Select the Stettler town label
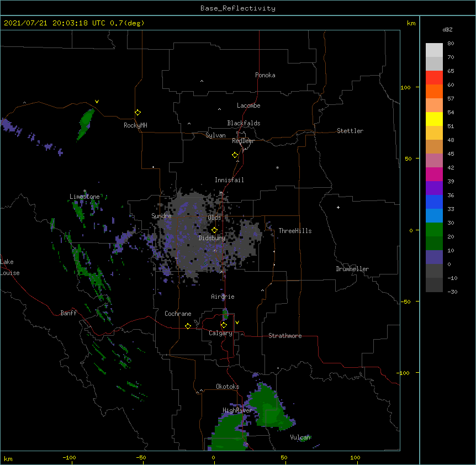 click(x=350, y=131)
